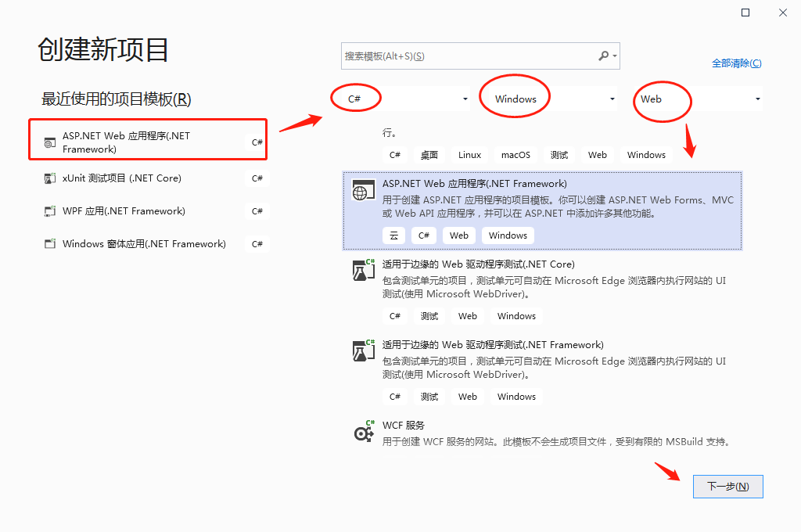Select ASP.NET Web 应用程序 in template list

[x=542, y=210]
